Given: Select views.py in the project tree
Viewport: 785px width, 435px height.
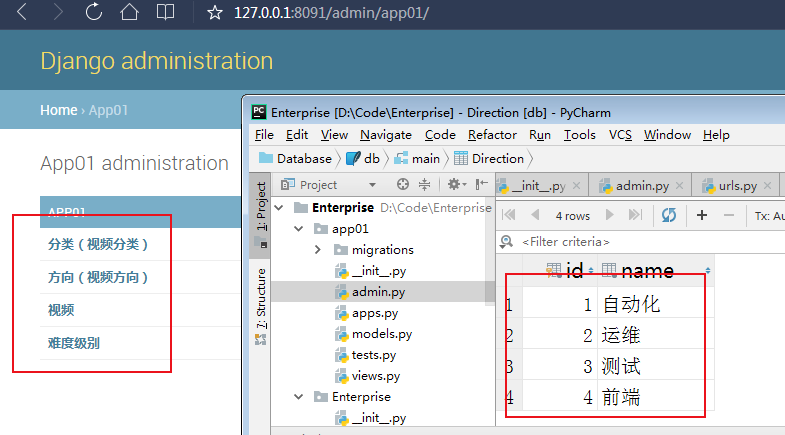Looking at the screenshot, I should (367, 376).
